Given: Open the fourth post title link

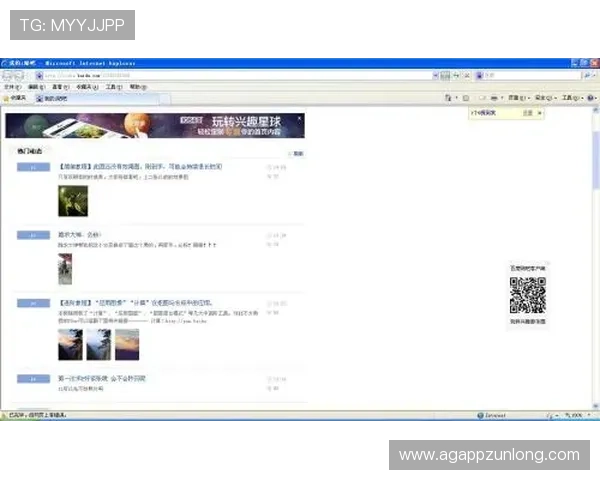Looking at the screenshot, I should 102,379.
